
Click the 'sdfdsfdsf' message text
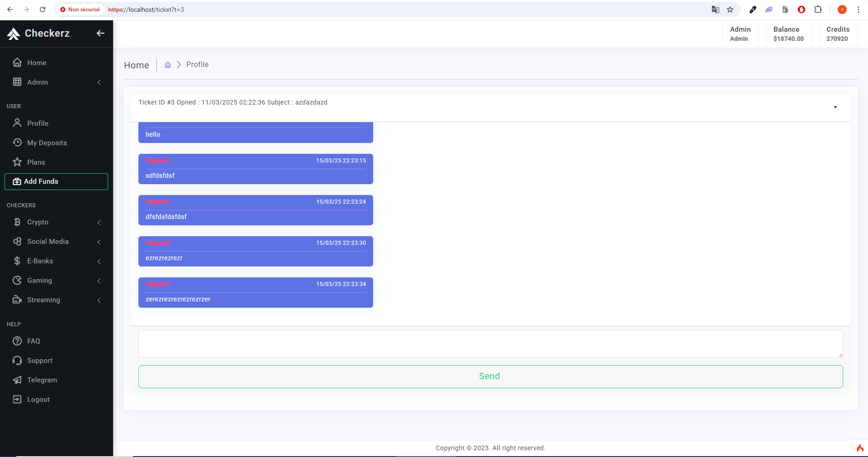coord(160,176)
